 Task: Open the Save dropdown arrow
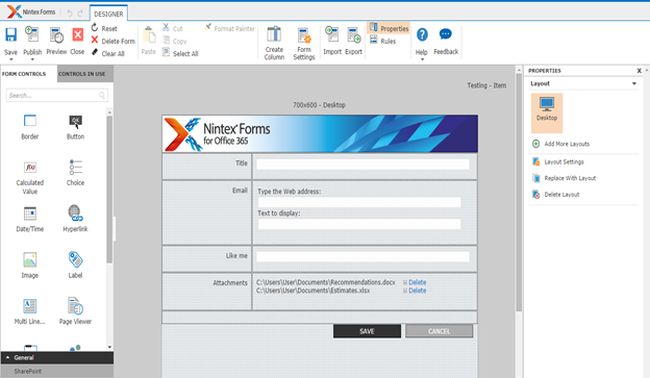coord(11,59)
